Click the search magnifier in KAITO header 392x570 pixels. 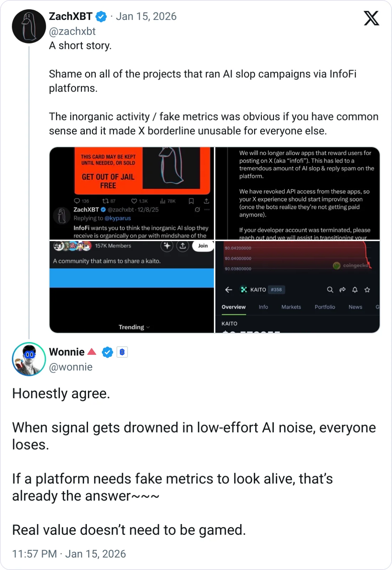coord(330,290)
